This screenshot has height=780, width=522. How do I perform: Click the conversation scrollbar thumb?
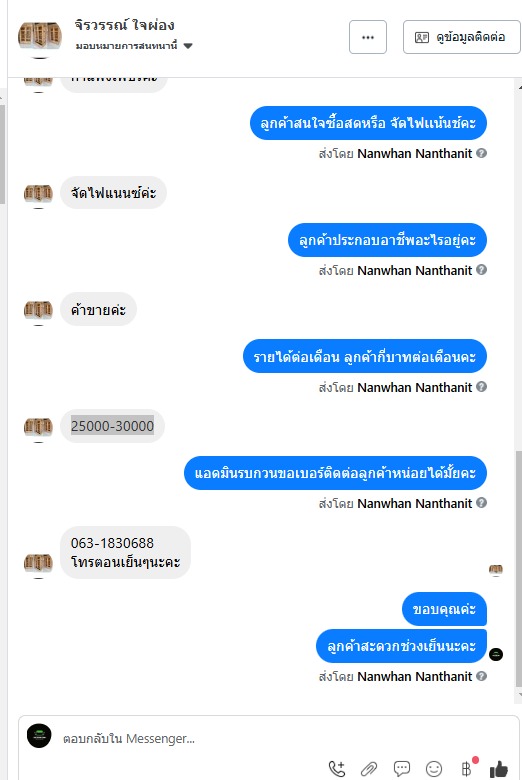519,567
